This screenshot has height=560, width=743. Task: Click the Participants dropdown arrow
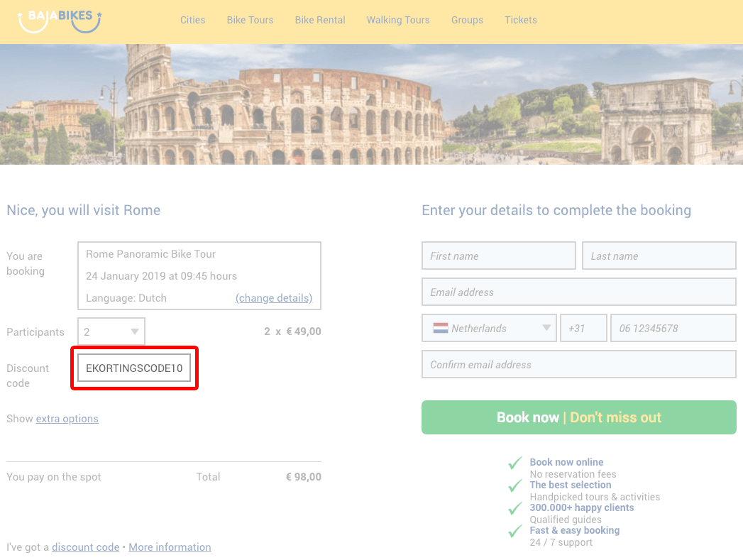coord(135,331)
